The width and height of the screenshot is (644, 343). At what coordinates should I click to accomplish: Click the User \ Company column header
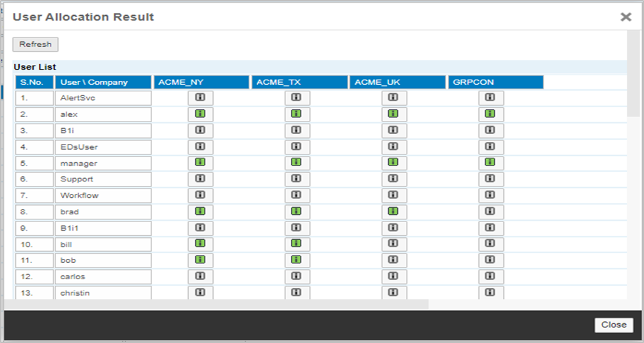pos(103,82)
